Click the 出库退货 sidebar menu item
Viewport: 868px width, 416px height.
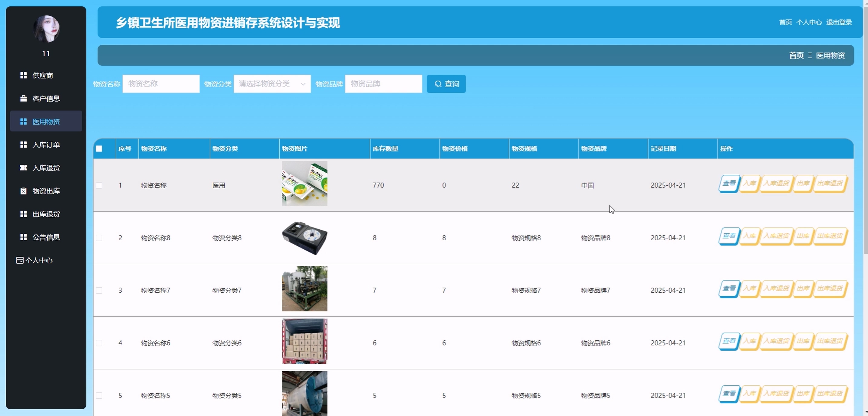click(x=46, y=214)
